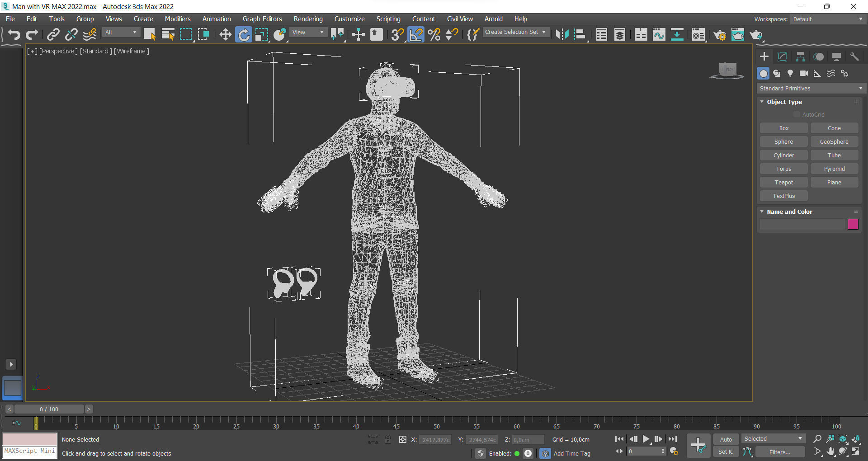Click the Redo icon

pyautogui.click(x=32, y=35)
